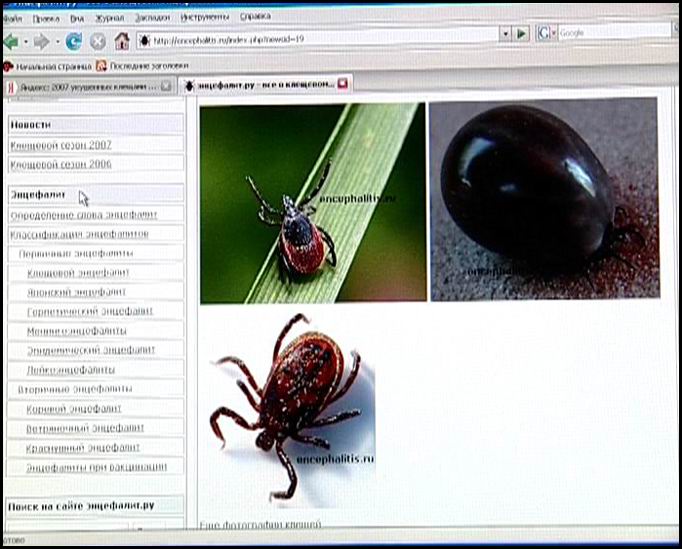Click the green Go arrow button
Screen dimensions: 682x549
click(x=521, y=33)
